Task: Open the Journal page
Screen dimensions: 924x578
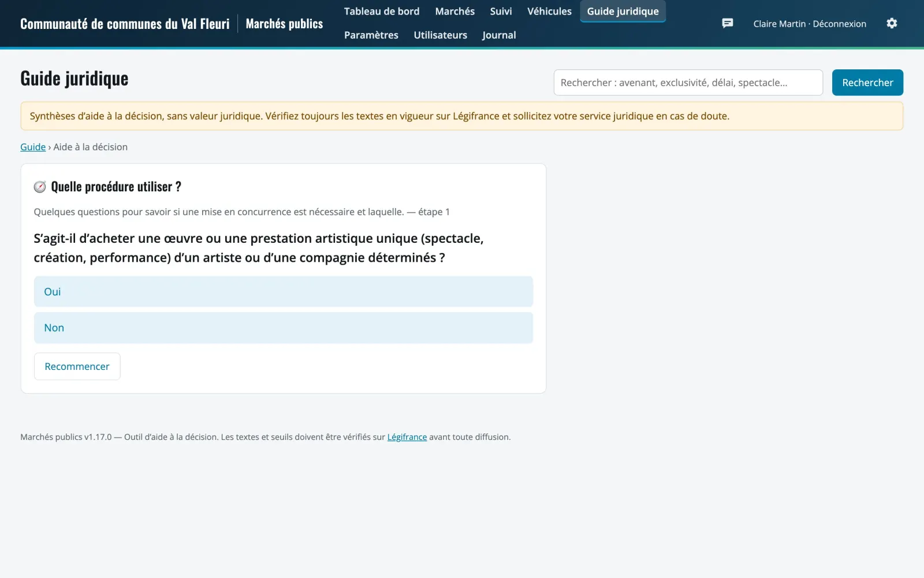Action: point(499,35)
